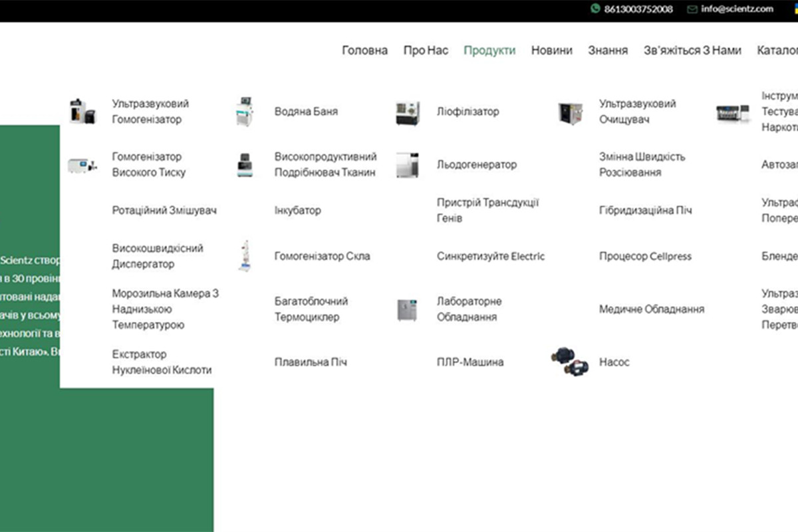Image resolution: width=798 pixels, height=532 pixels.
Task: Open Пристрій Трансдукції Генів link
Action: [487, 210]
